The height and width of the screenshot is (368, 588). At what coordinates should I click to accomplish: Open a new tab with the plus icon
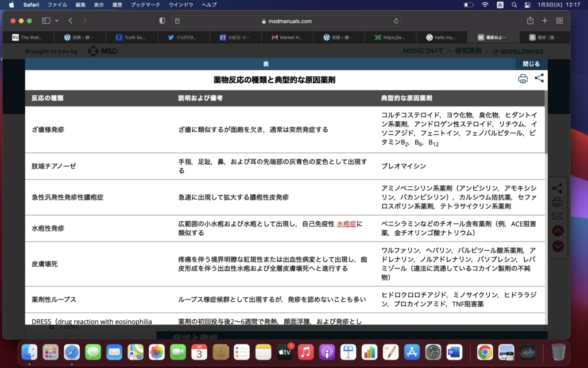point(544,20)
